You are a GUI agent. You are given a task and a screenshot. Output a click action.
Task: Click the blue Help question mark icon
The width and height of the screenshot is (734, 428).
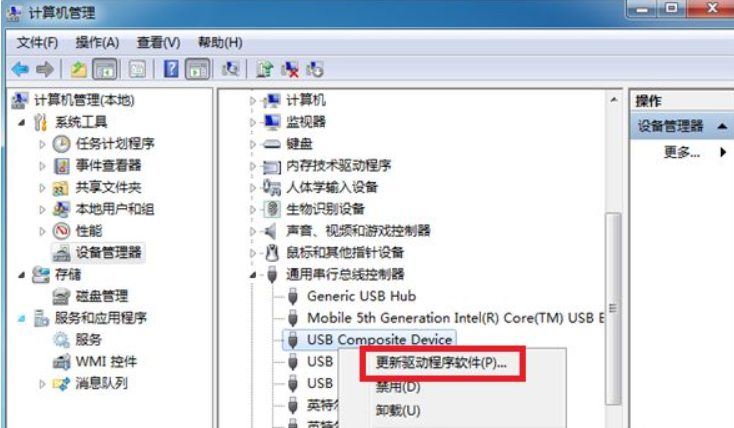click(x=171, y=69)
